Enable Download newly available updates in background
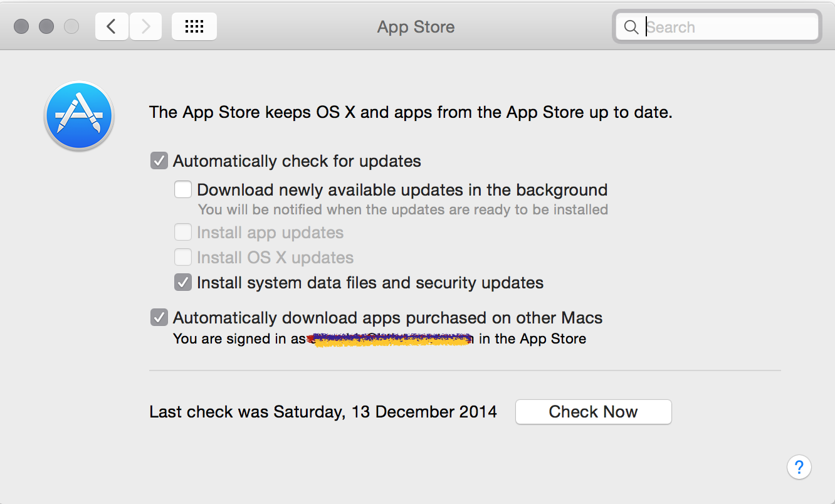835x504 pixels. click(183, 189)
